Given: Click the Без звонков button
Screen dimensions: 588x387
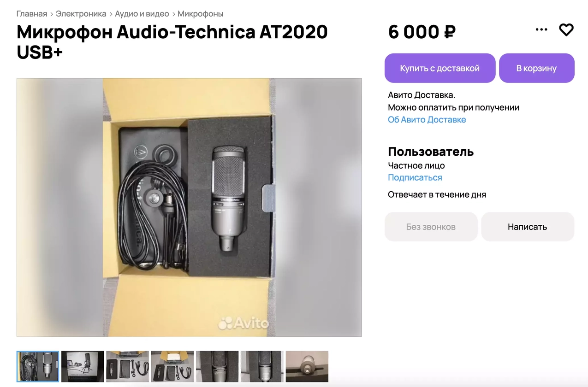Looking at the screenshot, I should 431,227.
